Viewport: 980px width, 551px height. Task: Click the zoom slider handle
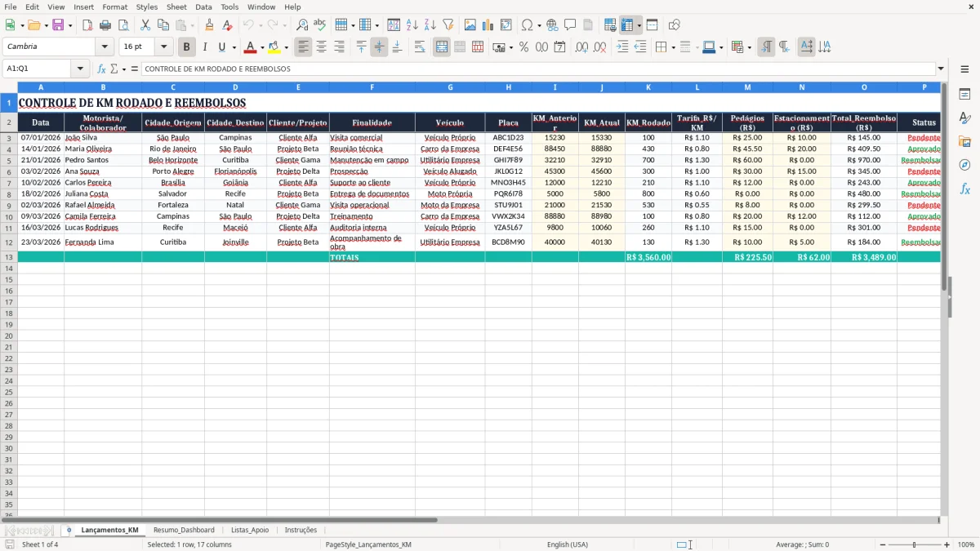click(915, 544)
